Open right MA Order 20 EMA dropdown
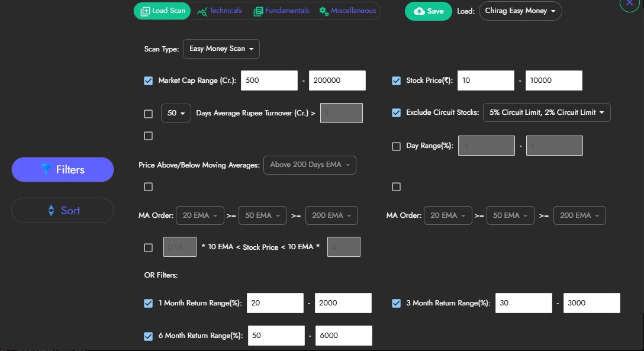The height and width of the screenshot is (351, 644). tap(448, 215)
